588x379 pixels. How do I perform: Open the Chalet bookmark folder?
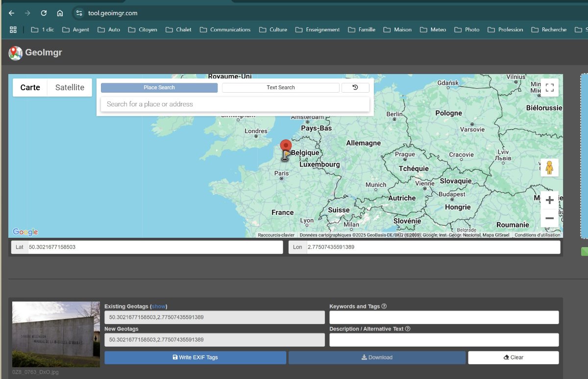point(178,29)
